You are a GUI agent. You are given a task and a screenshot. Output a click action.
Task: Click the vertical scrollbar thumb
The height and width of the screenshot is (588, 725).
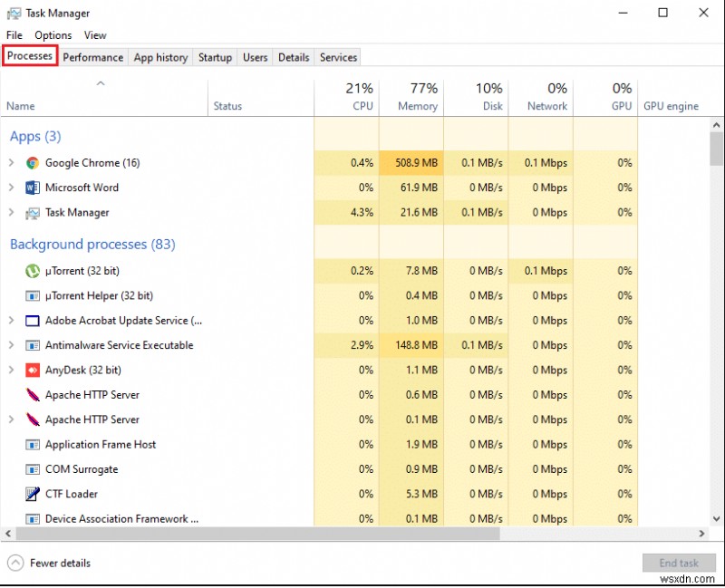(716, 149)
